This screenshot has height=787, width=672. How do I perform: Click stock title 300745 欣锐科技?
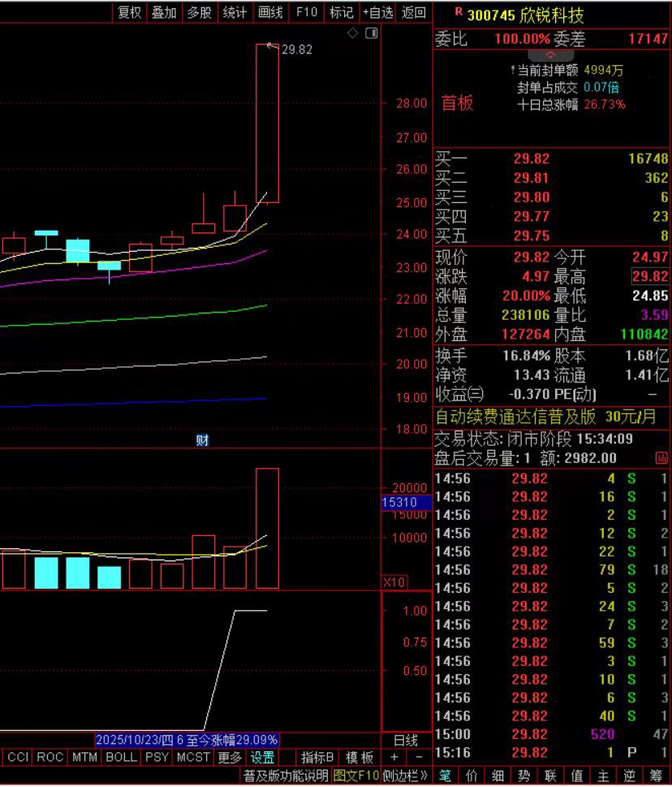pyautogui.click(x=526, y=15)
